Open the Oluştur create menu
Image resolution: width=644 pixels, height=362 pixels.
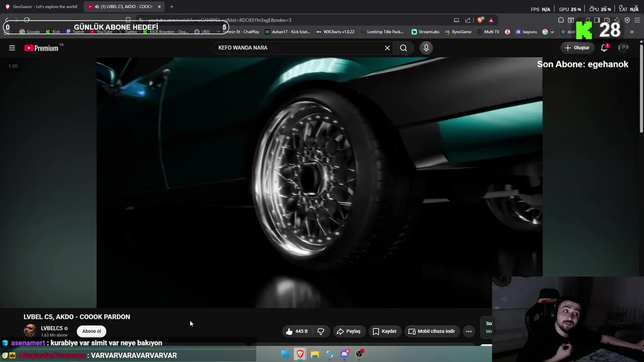tap(577, 48)
